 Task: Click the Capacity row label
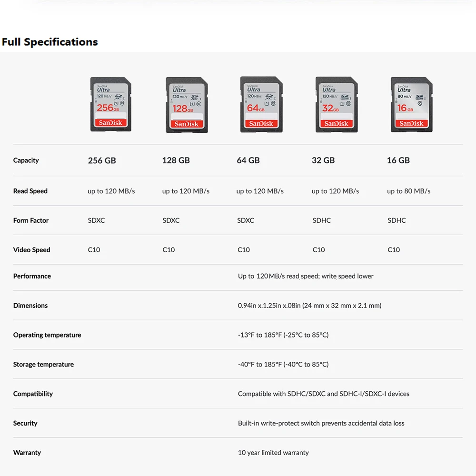(x=26, y=160)
